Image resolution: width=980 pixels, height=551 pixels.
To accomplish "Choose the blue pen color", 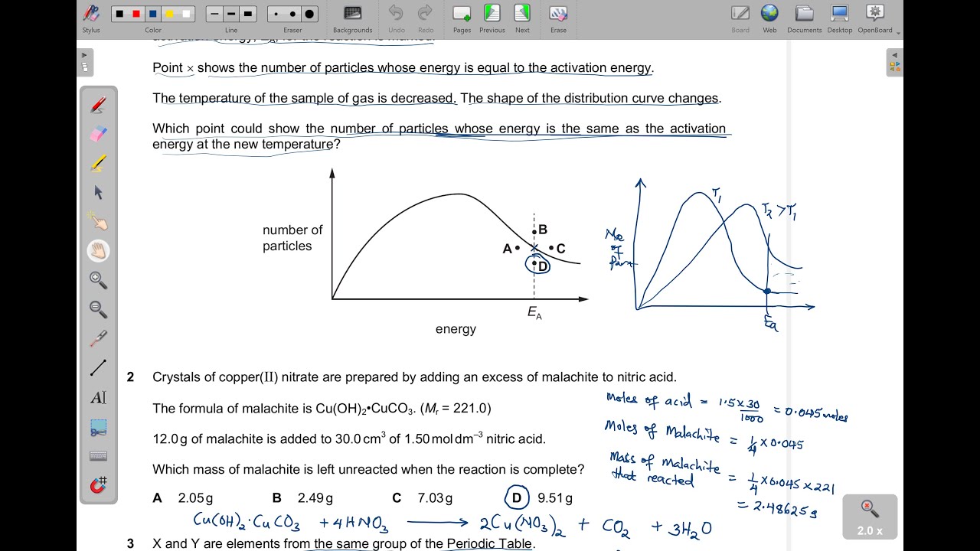I will click(x=153, y=14).
